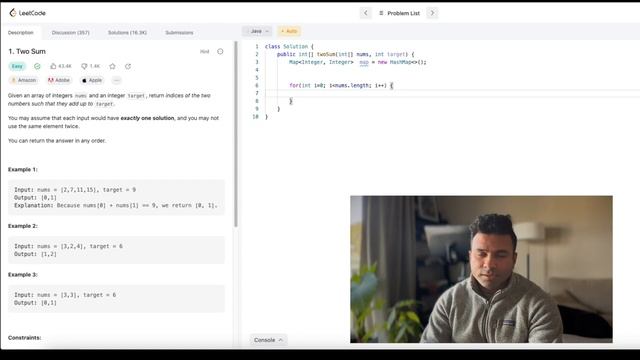The height and width of the screenshot is (360, 640).
Task: Click the twoSum method signature line
Action: (345, 54)
